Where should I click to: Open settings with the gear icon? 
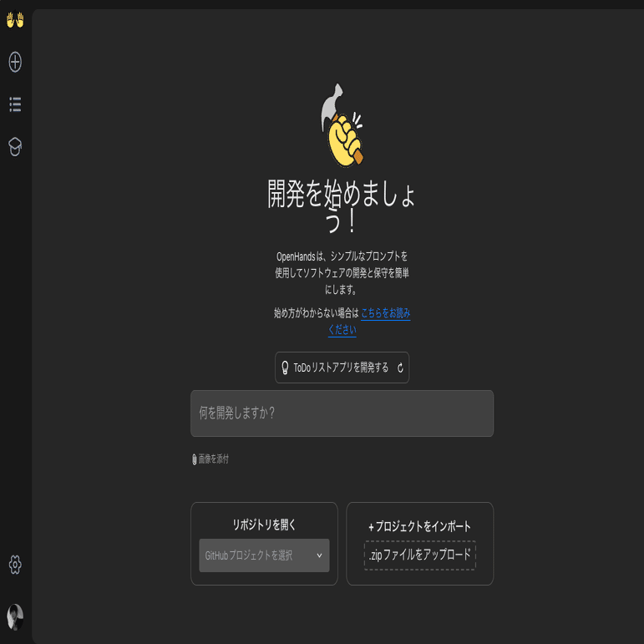tap(15, 565)
